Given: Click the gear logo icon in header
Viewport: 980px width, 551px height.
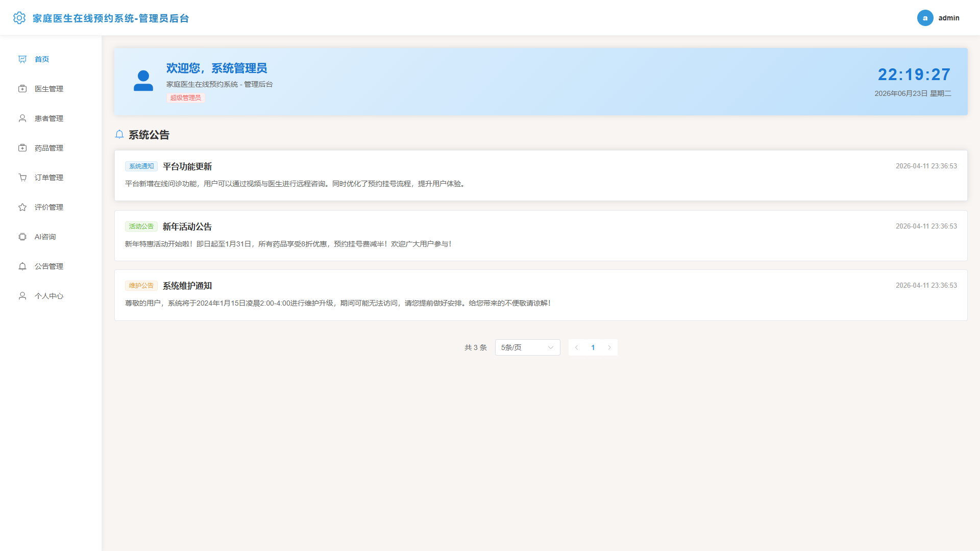Looking at the screenshot, I should (x=19, y=18).
